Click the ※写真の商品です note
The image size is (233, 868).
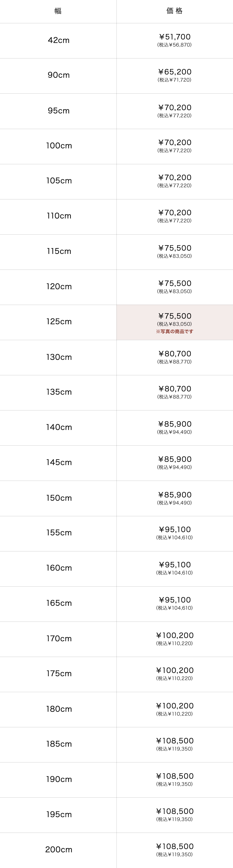coord(174,331)
